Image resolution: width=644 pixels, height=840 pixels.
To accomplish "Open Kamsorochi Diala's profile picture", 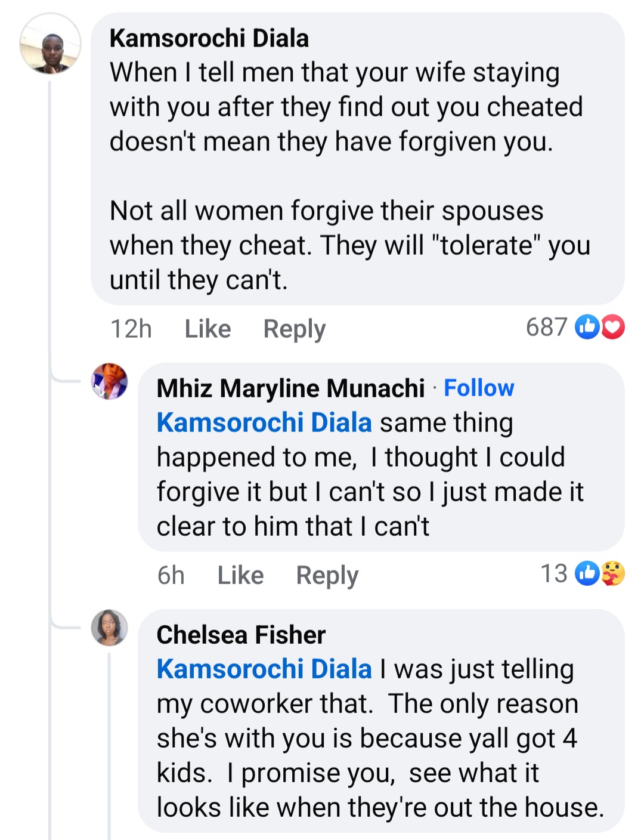I will pos(51,44).
